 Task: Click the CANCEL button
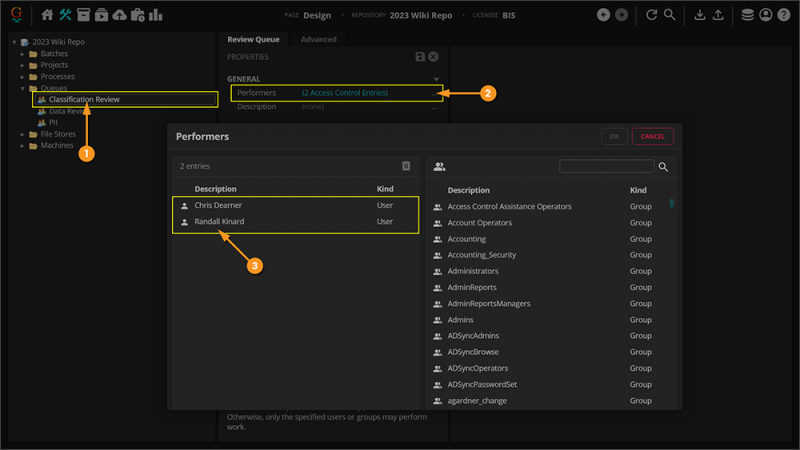tap(652, 136)
